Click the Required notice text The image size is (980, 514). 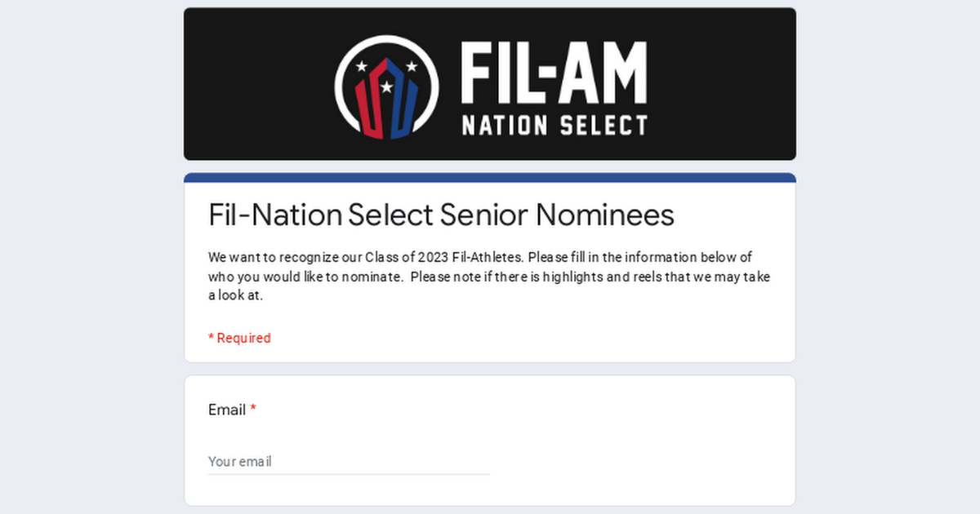pos(239,338)
